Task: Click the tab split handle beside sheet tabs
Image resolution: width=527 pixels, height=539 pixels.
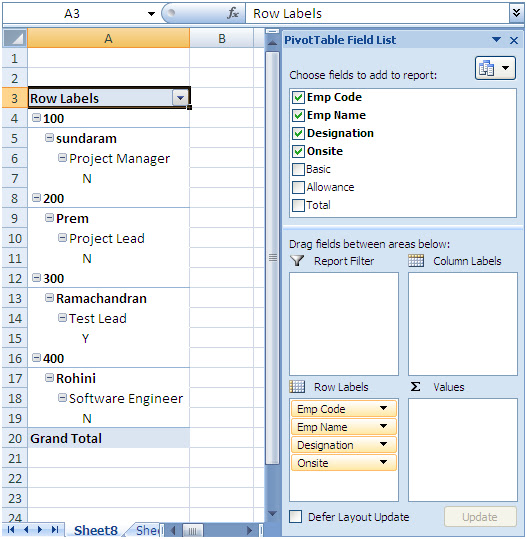Action: click(x=163, y=530)
